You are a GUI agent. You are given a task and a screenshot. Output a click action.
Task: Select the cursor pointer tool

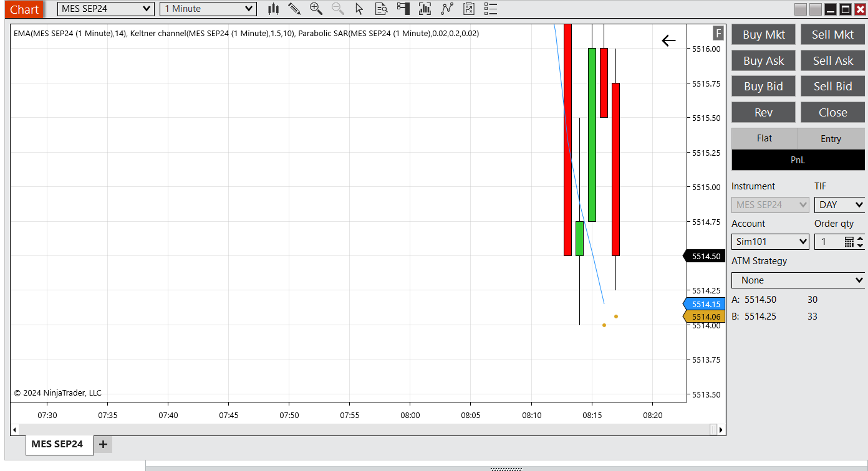(359, 9)
